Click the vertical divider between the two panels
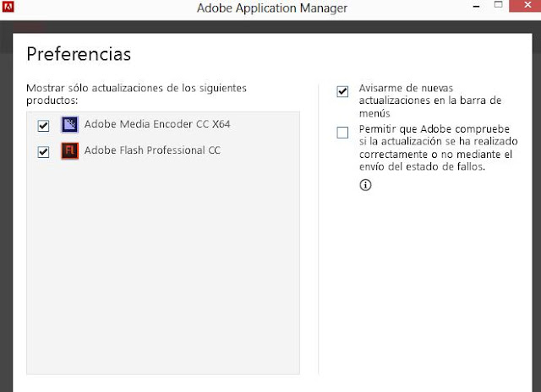Viewport: 541px width, 392px height. (x=319, y=228)
